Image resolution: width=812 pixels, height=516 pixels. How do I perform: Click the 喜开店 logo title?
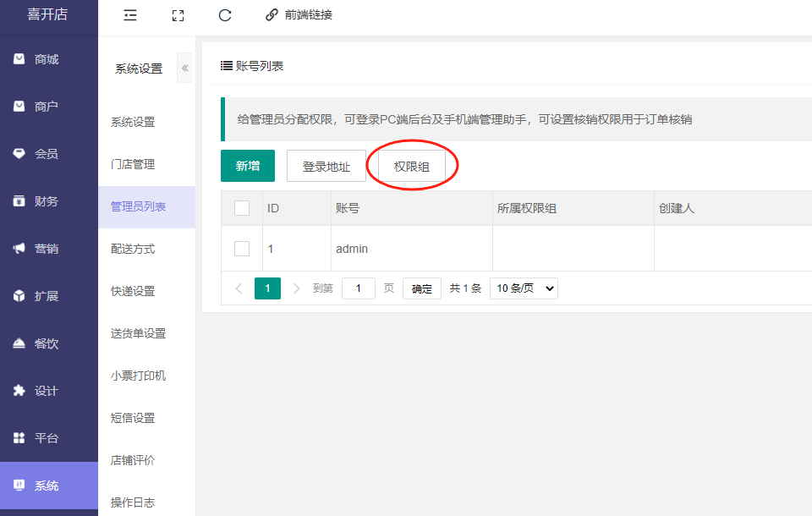(47, 14)
